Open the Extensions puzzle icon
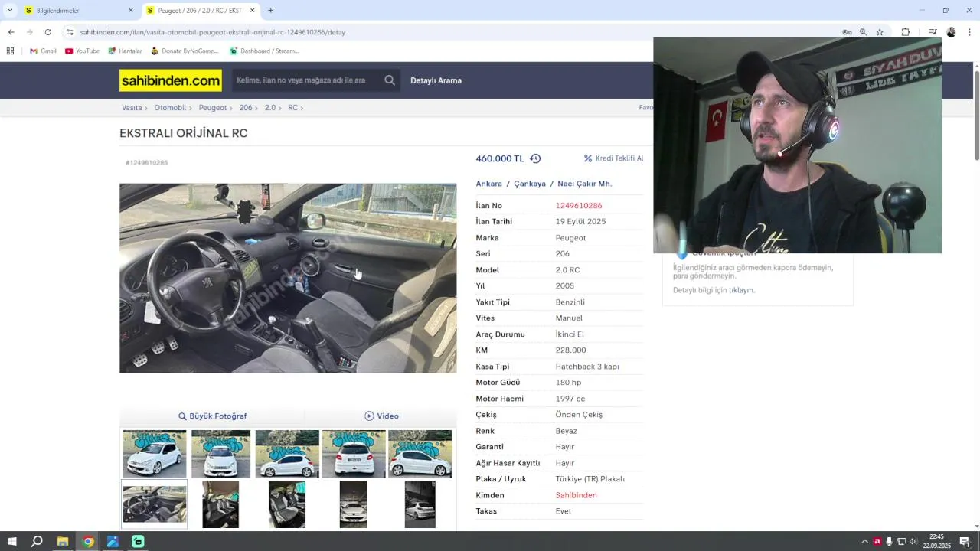Screen dimensions: 980x551 tap(906, 32)
